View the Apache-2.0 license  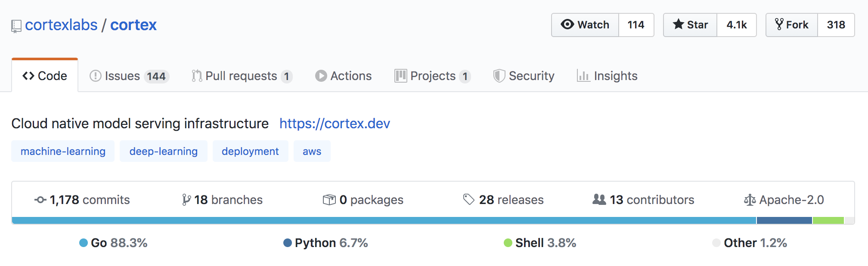coord(784,200)
